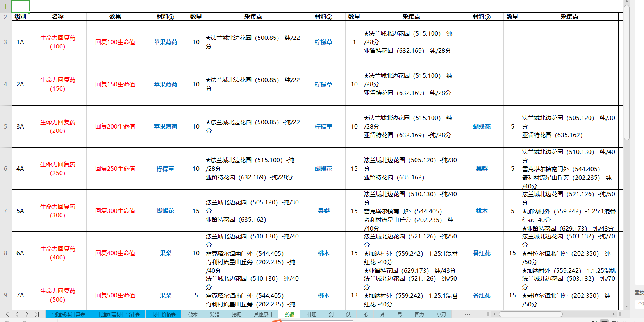Click the 生命力回复药 (250) name cell
Viewport: 644px width, 322px height.
(x=58, y=168)
